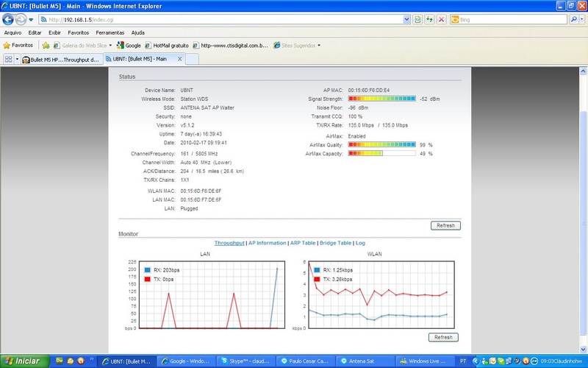Open the Favoritos menu in menu bar
This screenshot has height=368, width=588.
[79, 32]
